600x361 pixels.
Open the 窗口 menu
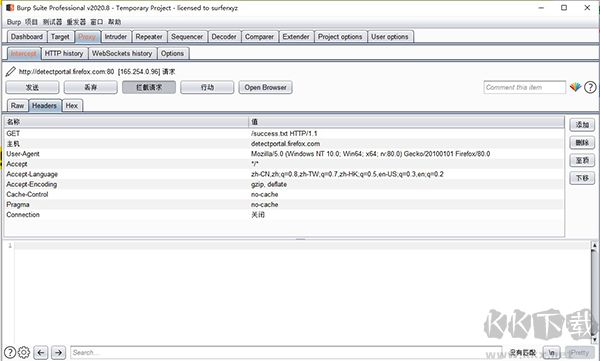[97, 22]
